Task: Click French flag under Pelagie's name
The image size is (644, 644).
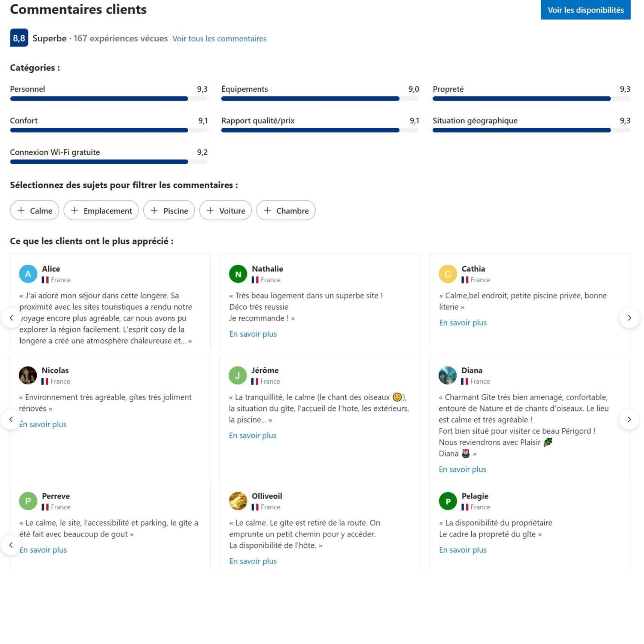Action: pyautogui.click(x=465, y=507)
